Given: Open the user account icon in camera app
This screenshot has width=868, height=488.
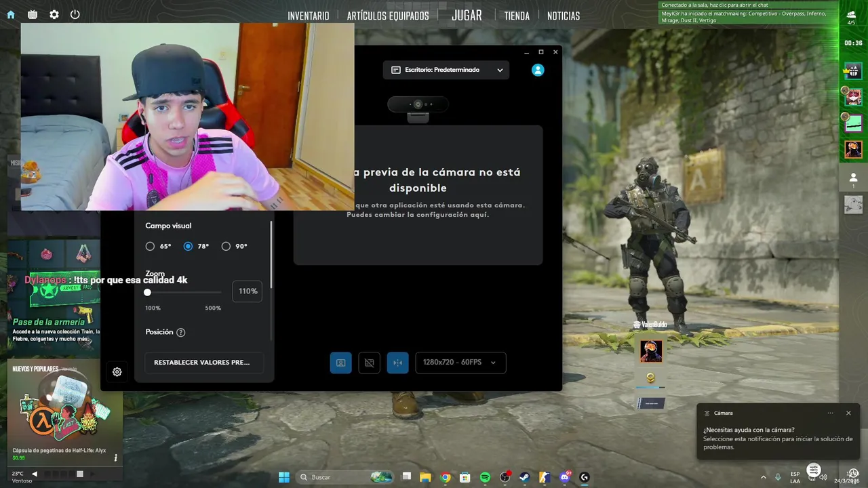Looking at the screenshot, I should click(538, 70).
